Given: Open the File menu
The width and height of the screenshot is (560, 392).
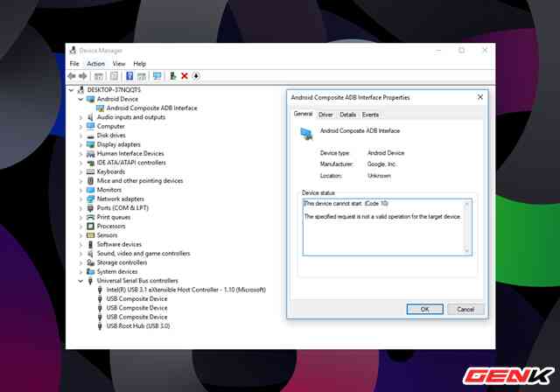Looking at the screenshot, I should 74,64.
